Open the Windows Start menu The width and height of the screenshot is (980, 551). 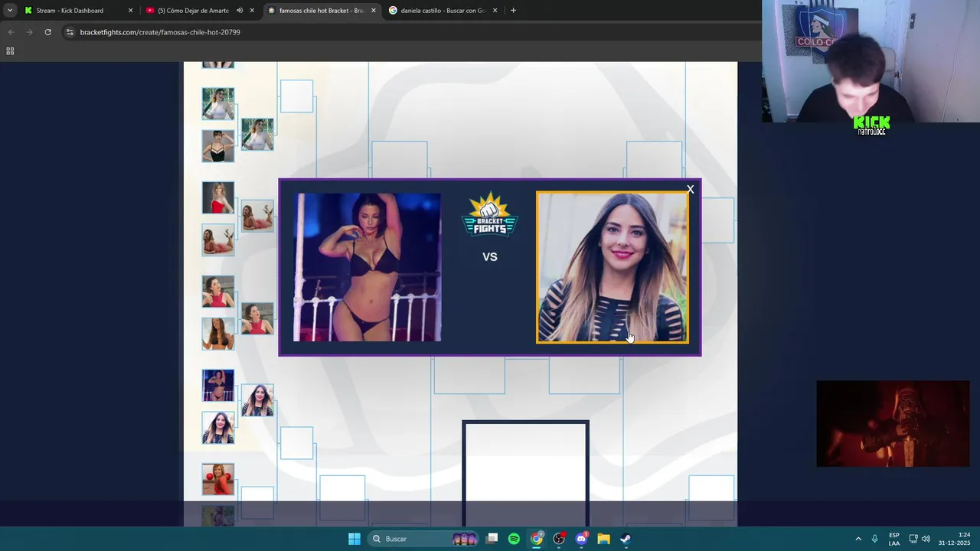coord(354,539)
